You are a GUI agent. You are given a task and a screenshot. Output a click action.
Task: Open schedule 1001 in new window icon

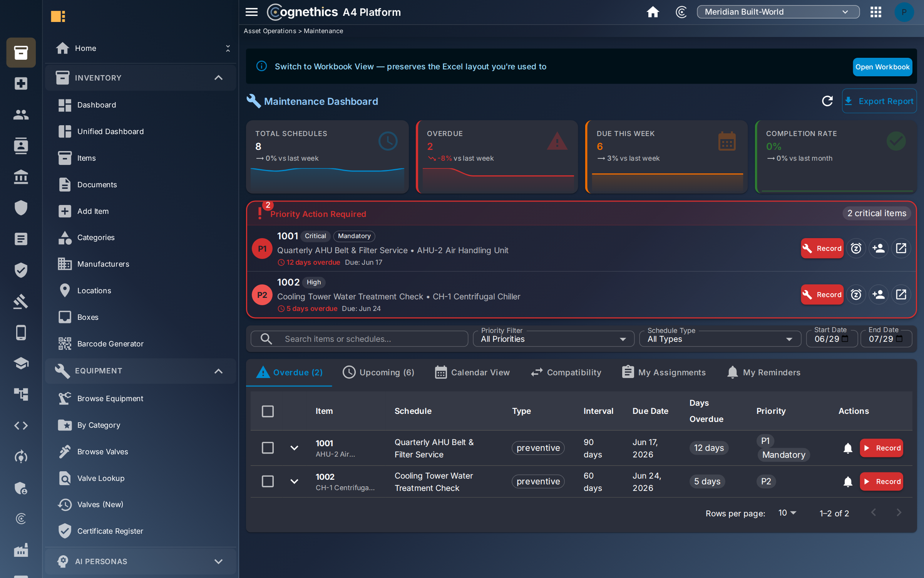901,248
